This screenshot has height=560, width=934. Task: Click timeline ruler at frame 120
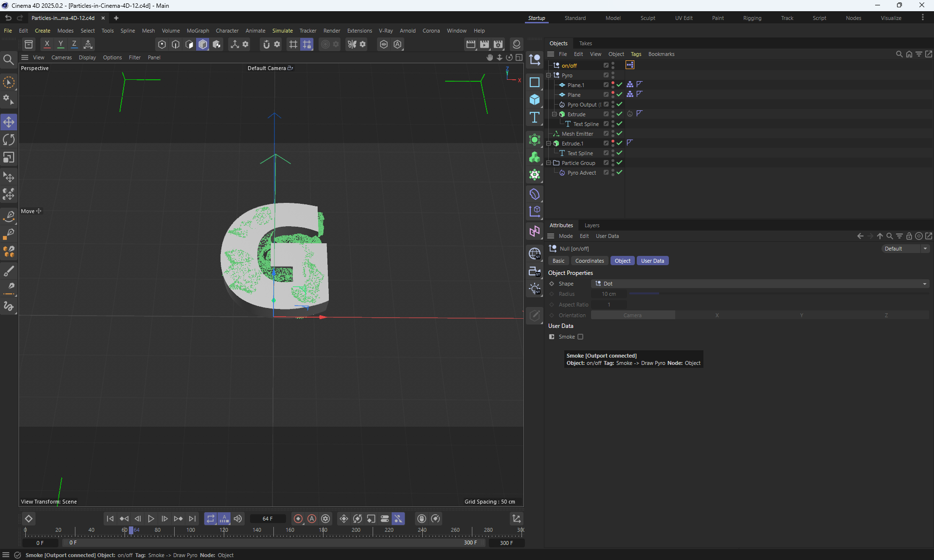[224, 530]
